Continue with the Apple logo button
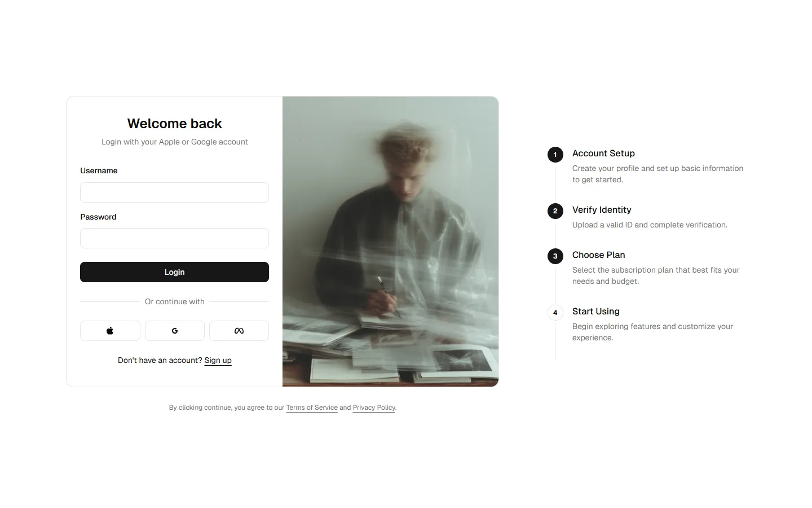Viewport: 812px width, 508px height. point(110,331)
